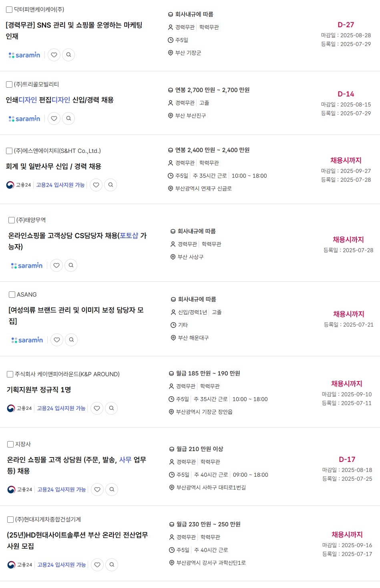Click heart icon on ASANG listing
Screen dimensions: 380x588
(57, 340)
